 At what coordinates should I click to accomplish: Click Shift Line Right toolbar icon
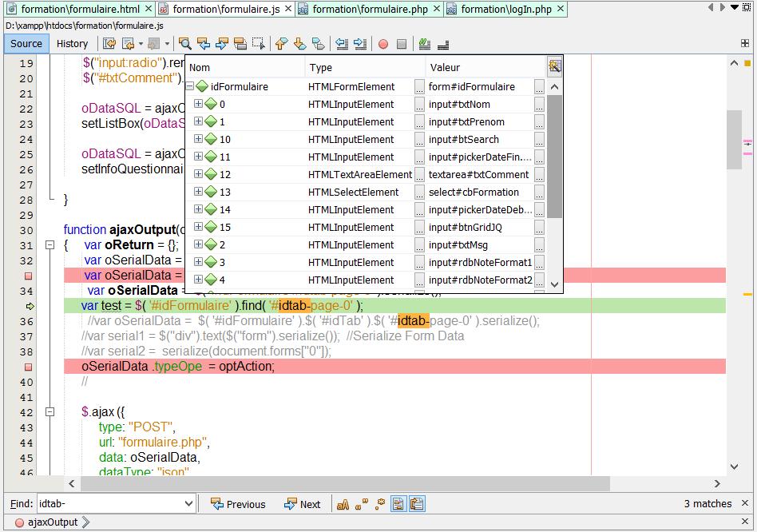coord(360,44)
